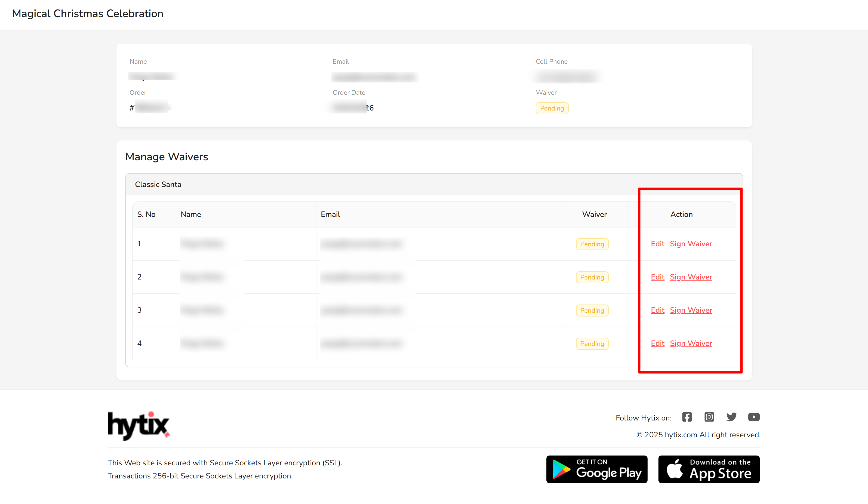Open Hytix YouTube channel icon
The height and width of the screenshot is (504, 868).
pyautogui.click(x=754, y=417)
